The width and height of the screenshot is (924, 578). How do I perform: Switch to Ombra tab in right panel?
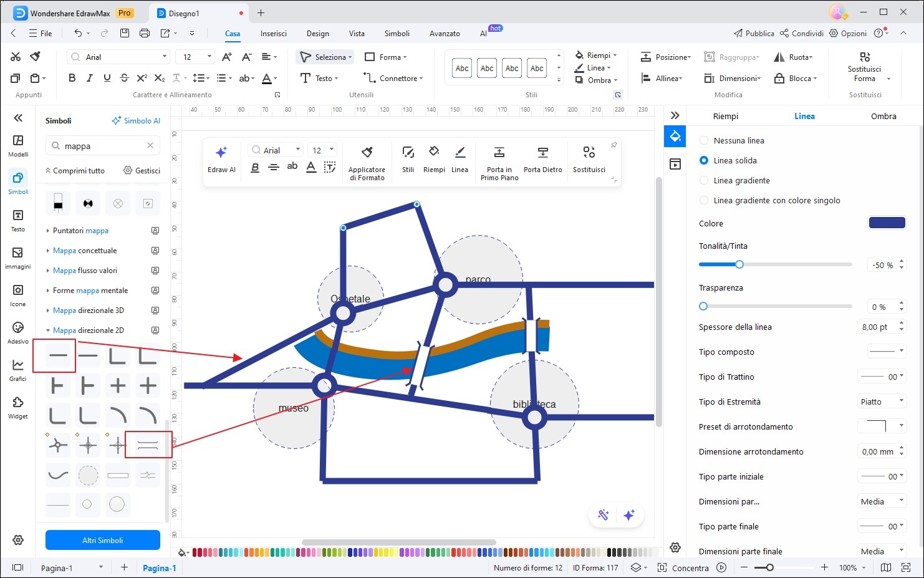click(x=883, y=116)
